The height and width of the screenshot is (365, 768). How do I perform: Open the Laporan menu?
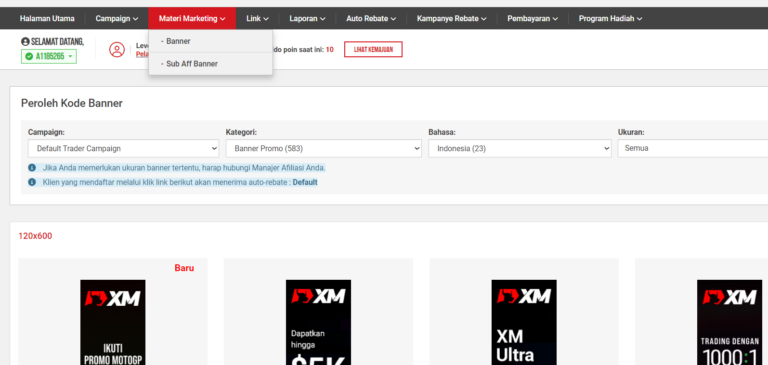308,19
